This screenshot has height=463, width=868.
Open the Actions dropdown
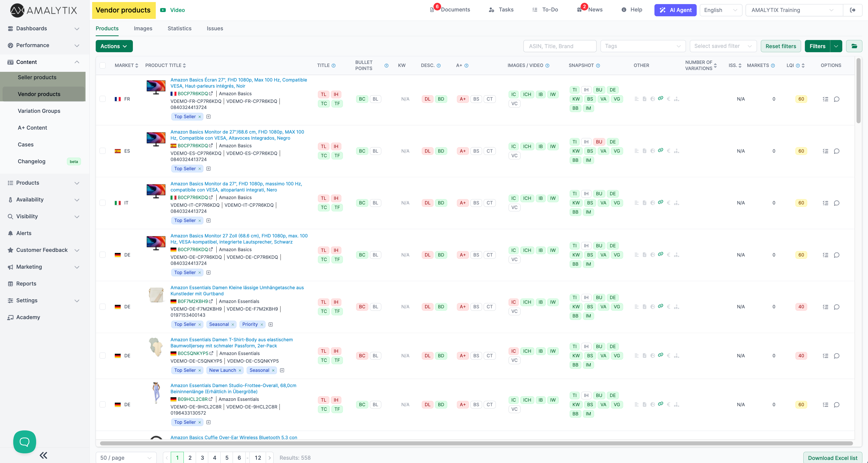[114, 46]
